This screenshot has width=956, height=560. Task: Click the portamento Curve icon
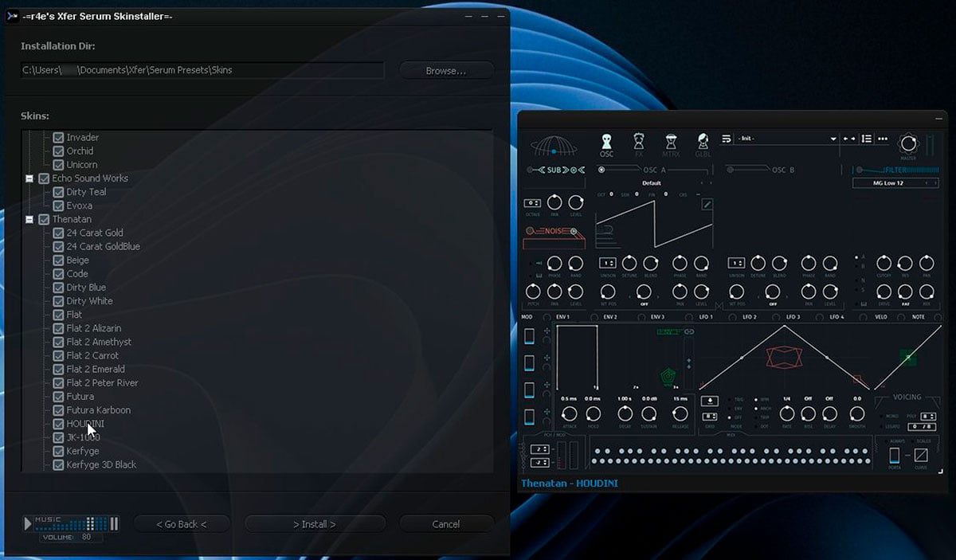(x=921, y=456)
